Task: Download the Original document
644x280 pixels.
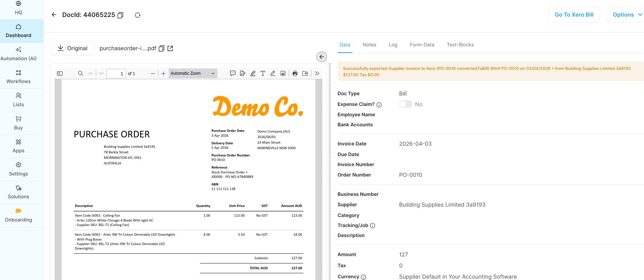Action: (72, 48)
